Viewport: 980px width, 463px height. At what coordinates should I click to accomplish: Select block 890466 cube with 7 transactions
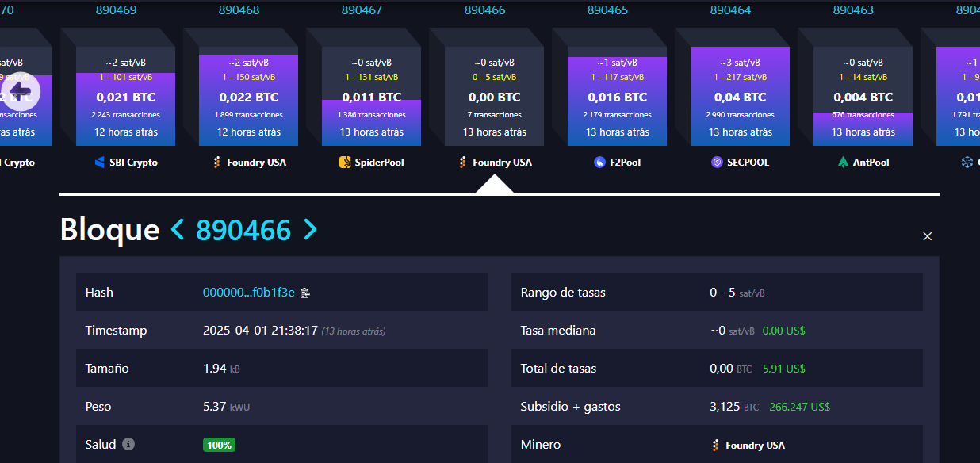click(x=495, y=99)
